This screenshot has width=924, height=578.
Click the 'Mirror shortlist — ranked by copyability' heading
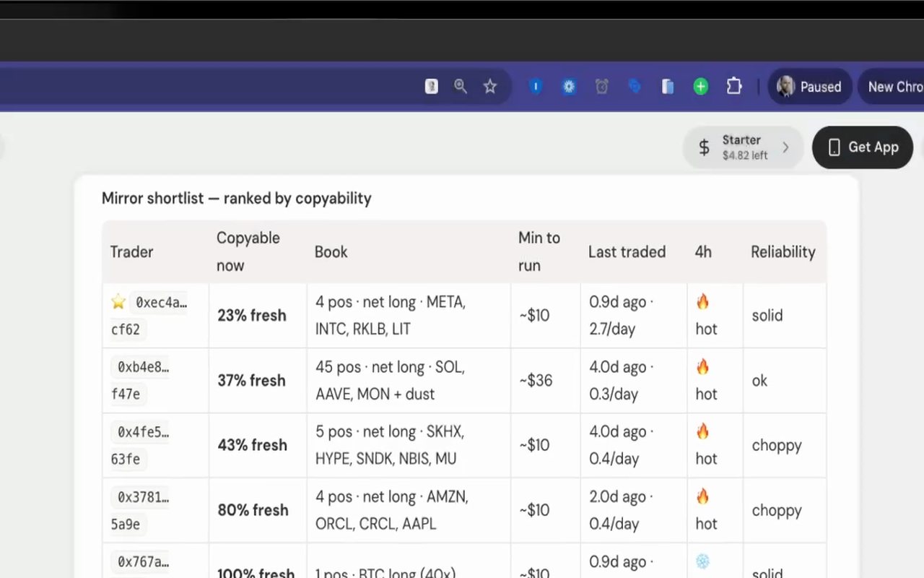237,198
